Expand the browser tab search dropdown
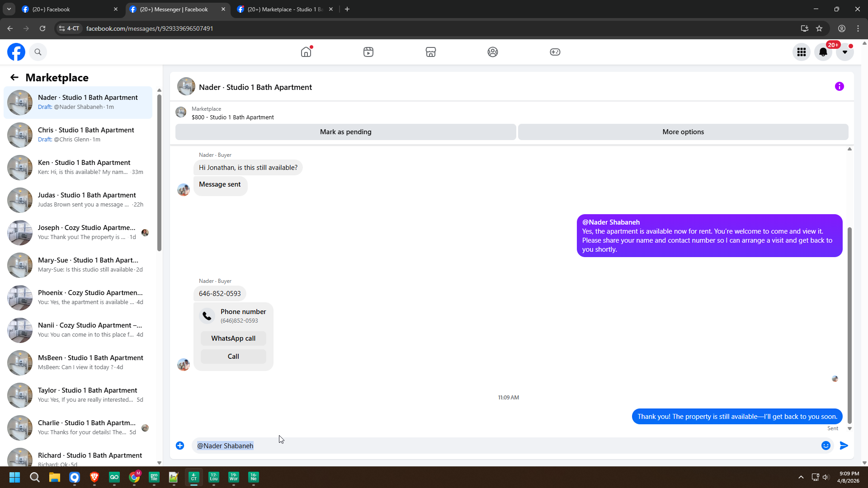The height and width of the screenshot is (488, 868). coord(9,9)
